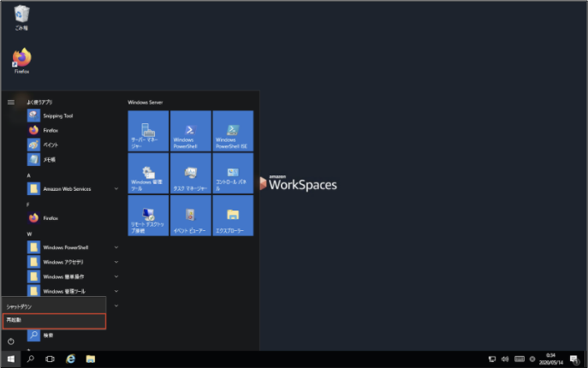
Task: Launch the Windows PowerShell tile
Action: (191, 131)
